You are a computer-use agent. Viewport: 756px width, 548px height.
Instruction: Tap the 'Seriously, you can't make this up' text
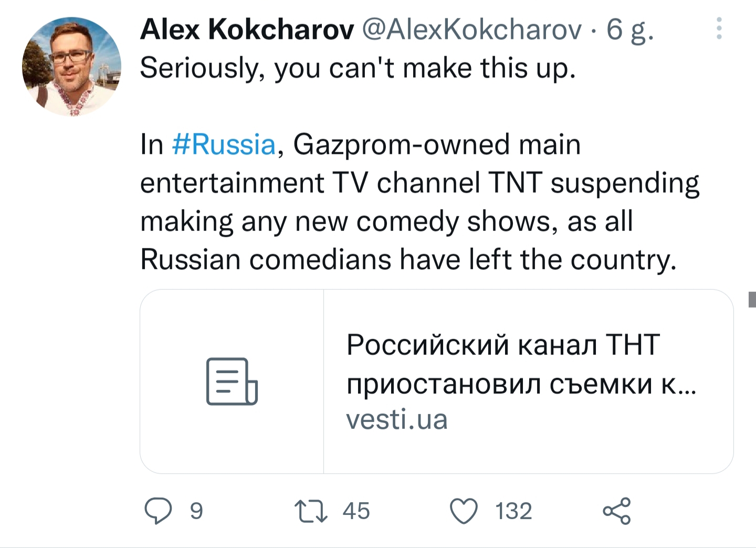358,68
